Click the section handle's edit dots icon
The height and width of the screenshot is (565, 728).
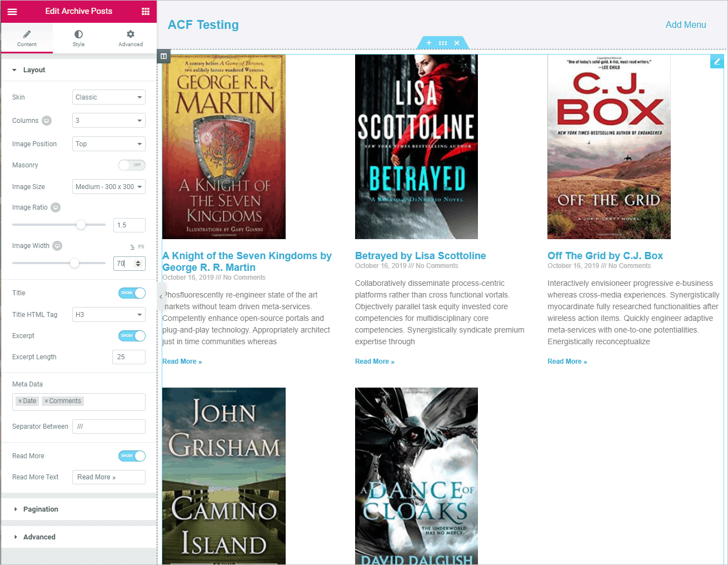click(443, 43)
